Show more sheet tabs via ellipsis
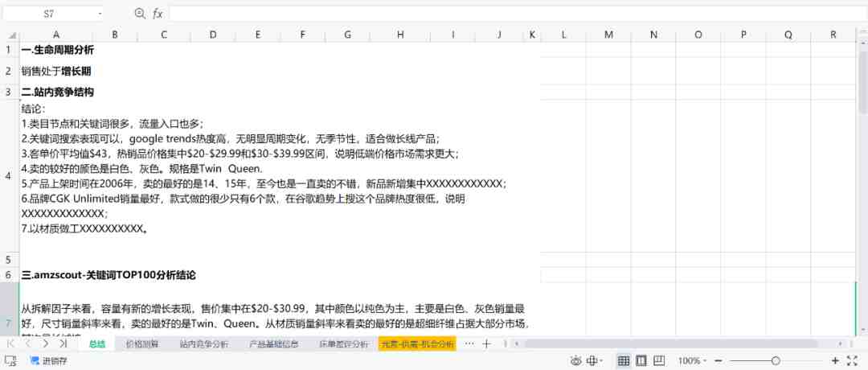 (469, 344)
